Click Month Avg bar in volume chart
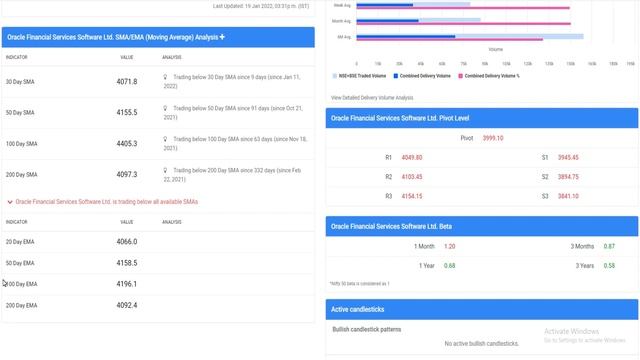Image resolution: width=640 pixels, height=360 pixels. [x=418, y=20]
